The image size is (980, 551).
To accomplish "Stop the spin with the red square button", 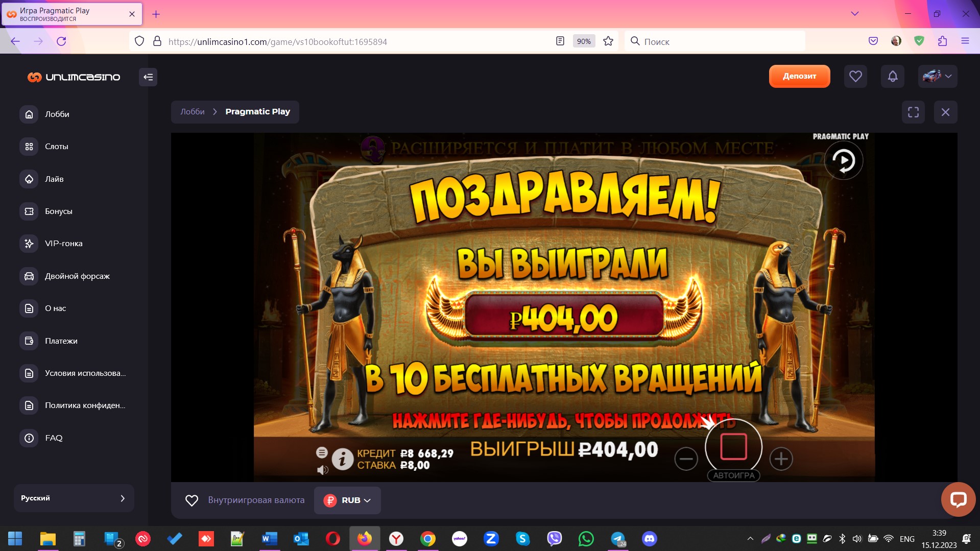I will pos(733,447).
